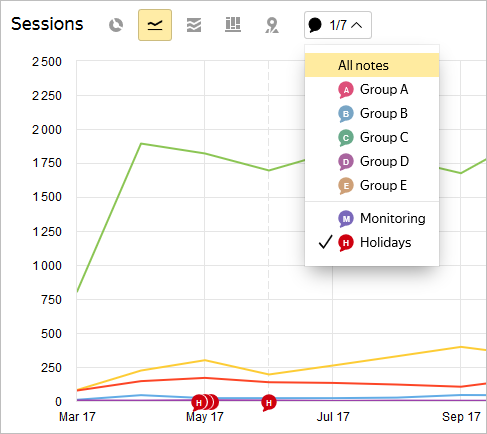This screenshot has width=487, height=434.
Task: Open the map view icon
Action: point(272,25)
